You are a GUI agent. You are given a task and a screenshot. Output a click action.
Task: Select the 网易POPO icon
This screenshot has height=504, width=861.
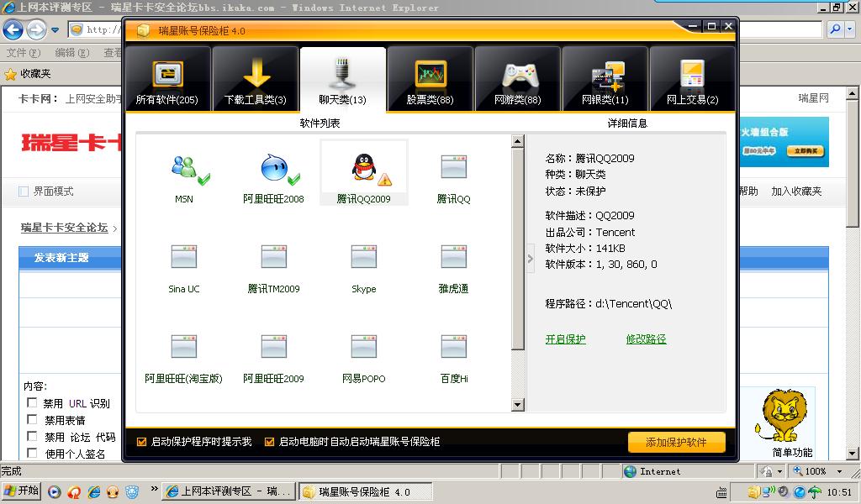pyautogui.click(x=363, y=346)
